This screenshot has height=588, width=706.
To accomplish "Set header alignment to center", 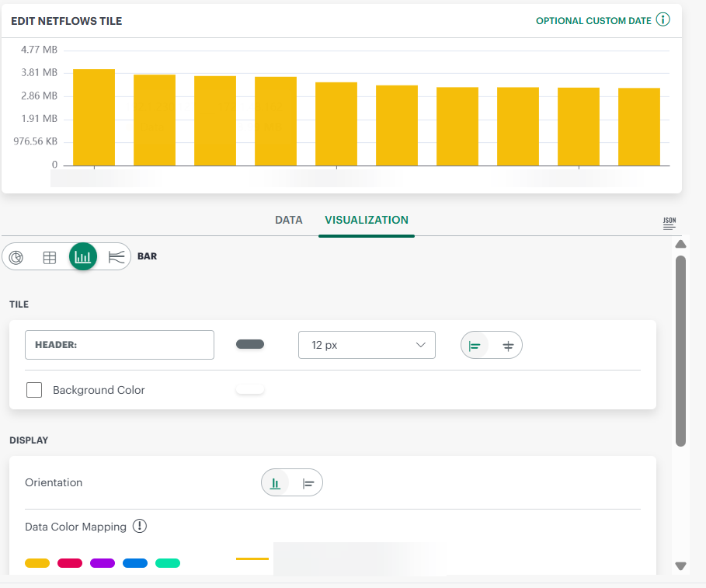I will 508,346.
